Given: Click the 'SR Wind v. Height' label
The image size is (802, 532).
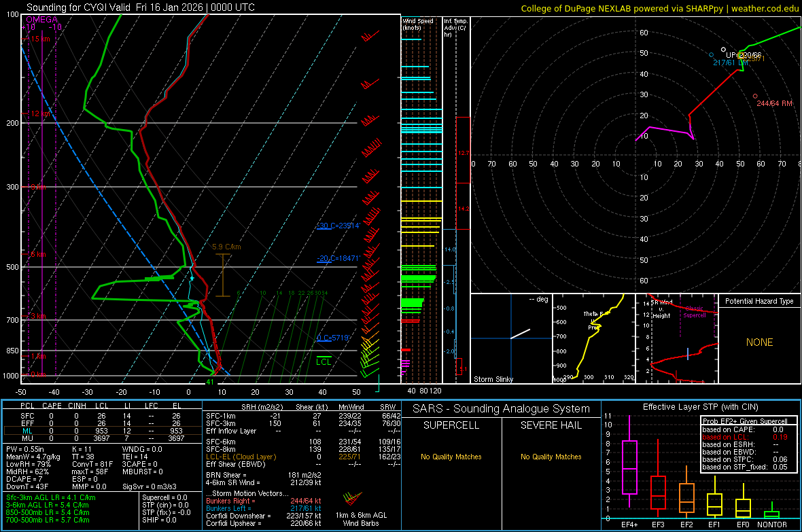Looking at the screenshot, I should pyautogui.click(x=661, y=309).
